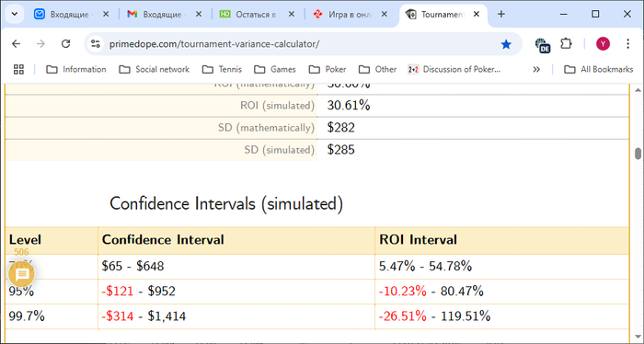644x344 pixels.
Task: Switch to the Gmail Входящие tab
Action: [165, 15]
